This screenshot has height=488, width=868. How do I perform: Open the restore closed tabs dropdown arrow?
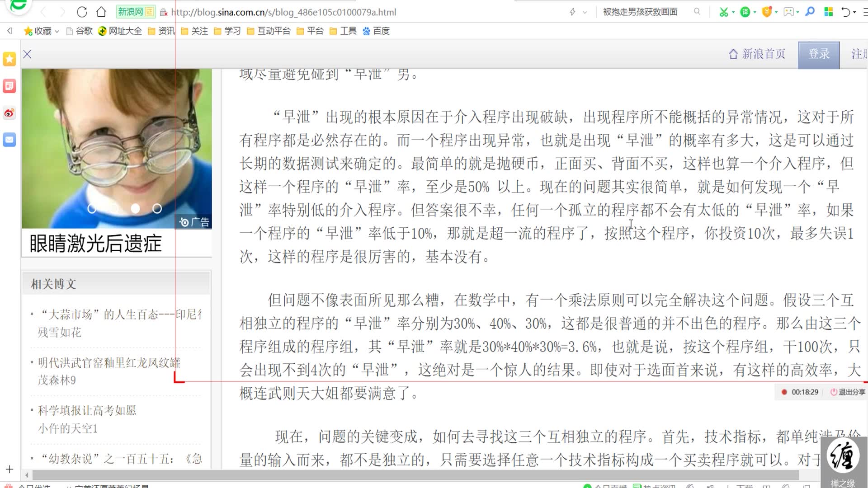click(x=854, y=12)
